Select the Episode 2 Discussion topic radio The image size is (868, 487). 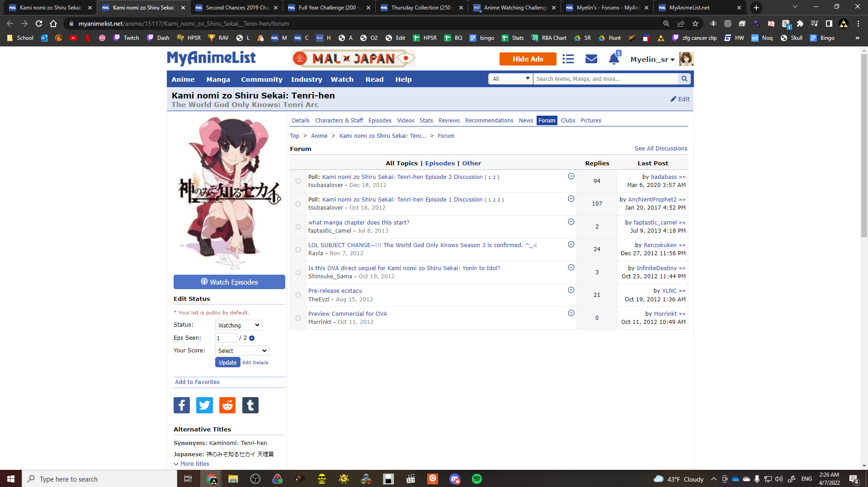point(298,181)
